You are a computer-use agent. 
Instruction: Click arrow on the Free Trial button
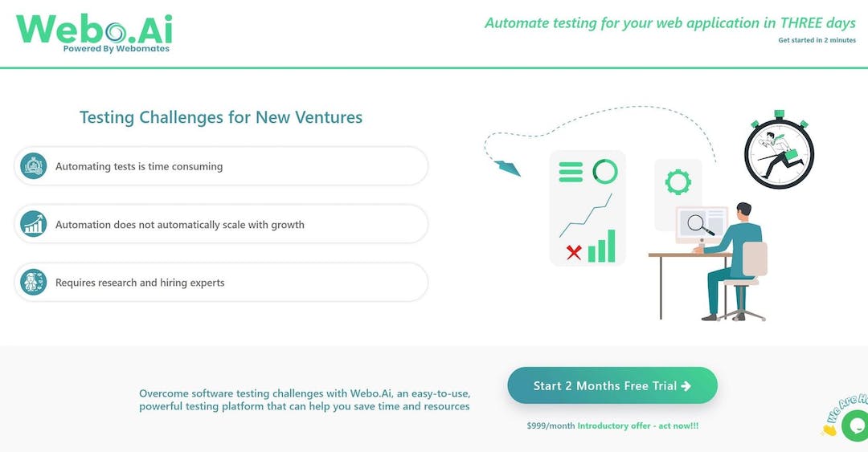tap(686, 386)
